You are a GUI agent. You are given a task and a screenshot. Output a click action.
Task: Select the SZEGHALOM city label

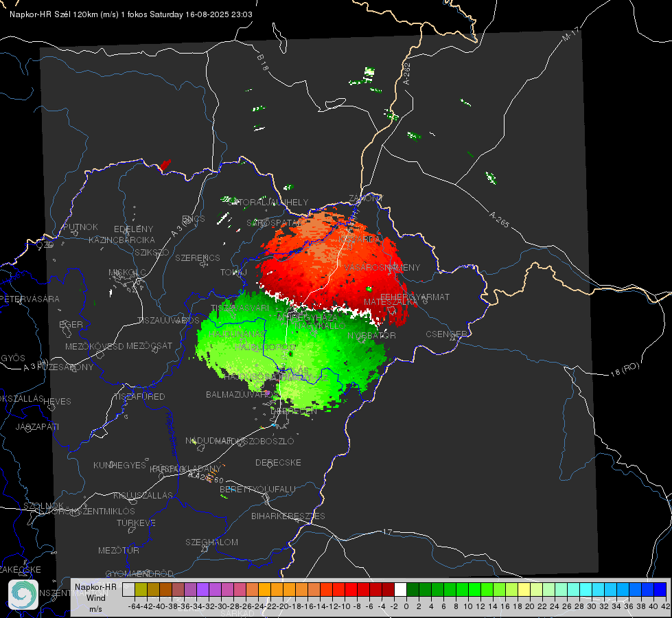pyautogui.click(x=211, y=542)
